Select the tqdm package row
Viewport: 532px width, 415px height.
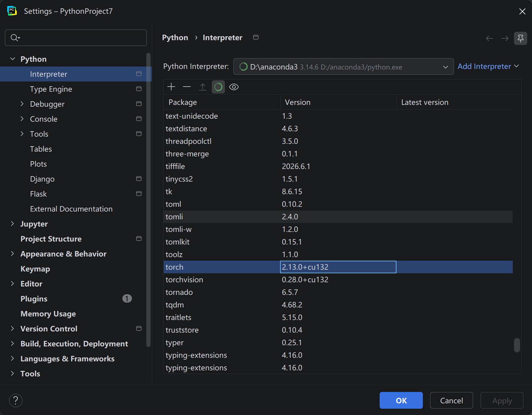coord(338,305)
